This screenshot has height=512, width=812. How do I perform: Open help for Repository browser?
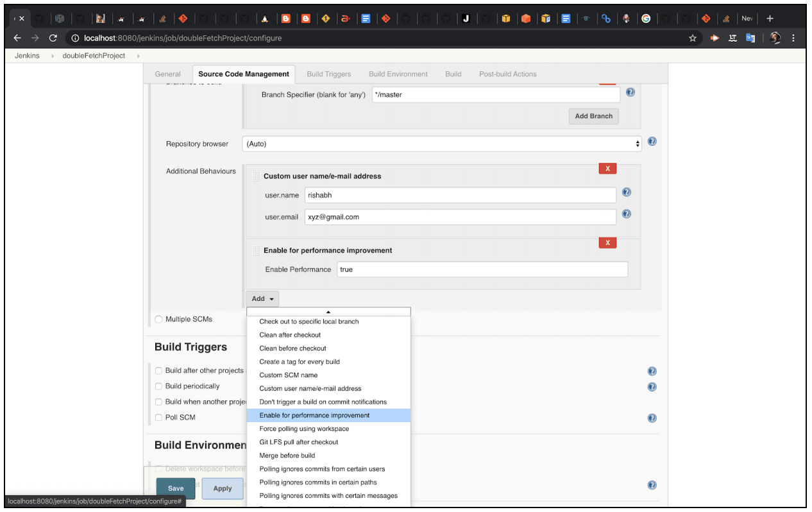(652, 141)
